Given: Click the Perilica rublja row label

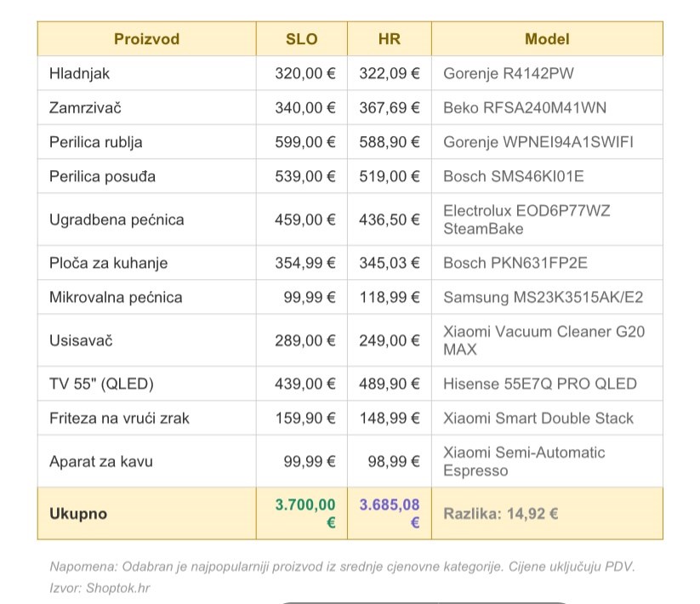Looking at the screenshot, I should 96,142.
